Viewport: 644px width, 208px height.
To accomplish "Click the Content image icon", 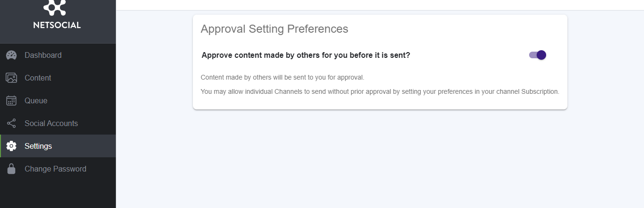I will [11, 78].
